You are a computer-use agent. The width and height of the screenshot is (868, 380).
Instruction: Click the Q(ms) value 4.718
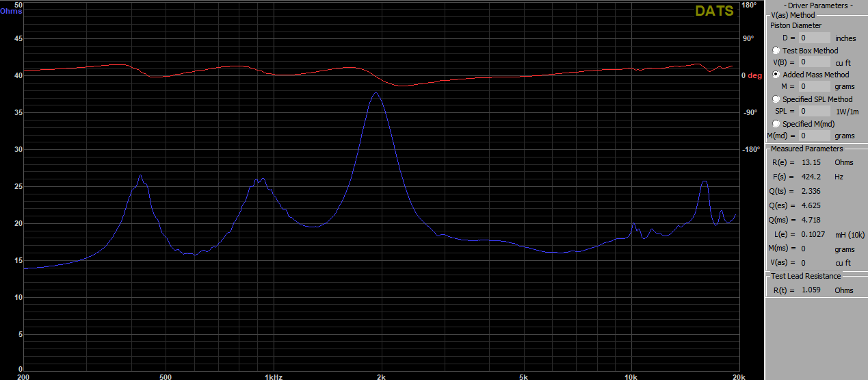[x=811, y=220]
